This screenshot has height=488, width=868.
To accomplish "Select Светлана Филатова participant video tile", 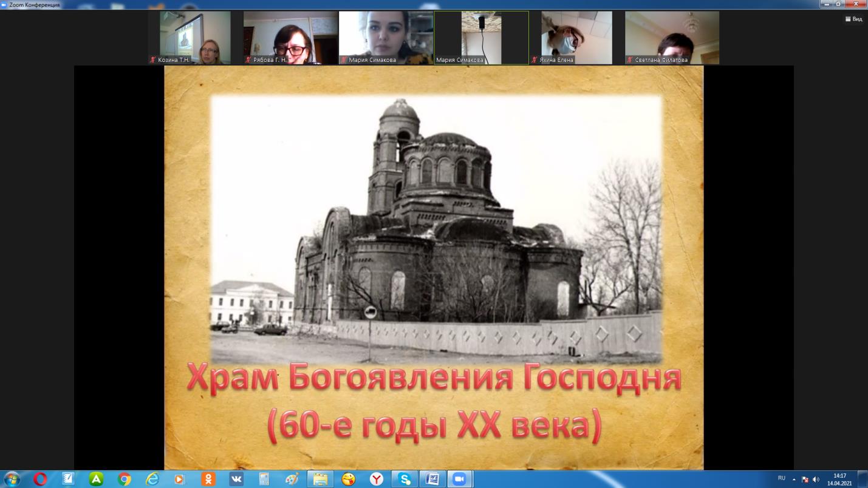I will [x=672, y=38].
